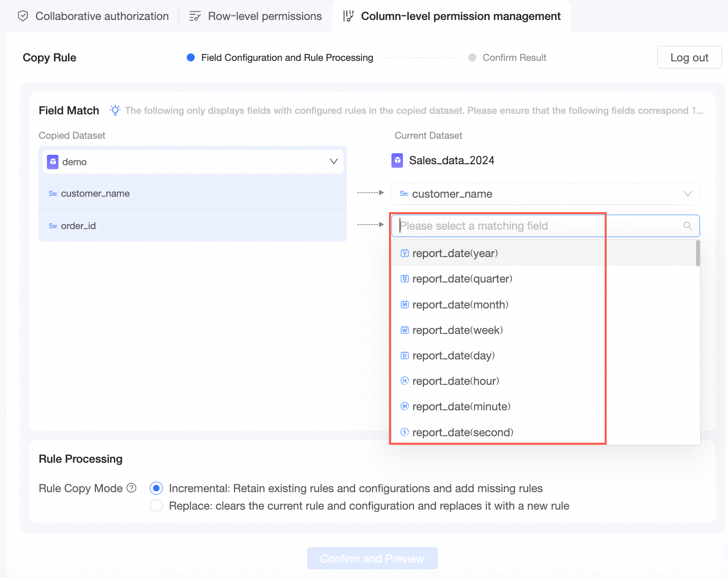Click the dropdown list scrollbar thumb
Viewport: 728px width, 578px height.
coord(698,254)
